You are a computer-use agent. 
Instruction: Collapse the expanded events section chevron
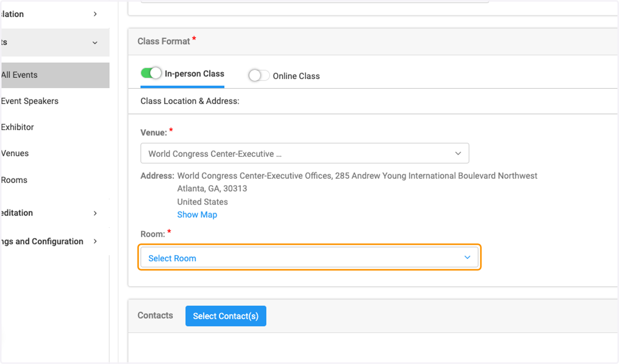pyautogui.click(x=95, y=43)
